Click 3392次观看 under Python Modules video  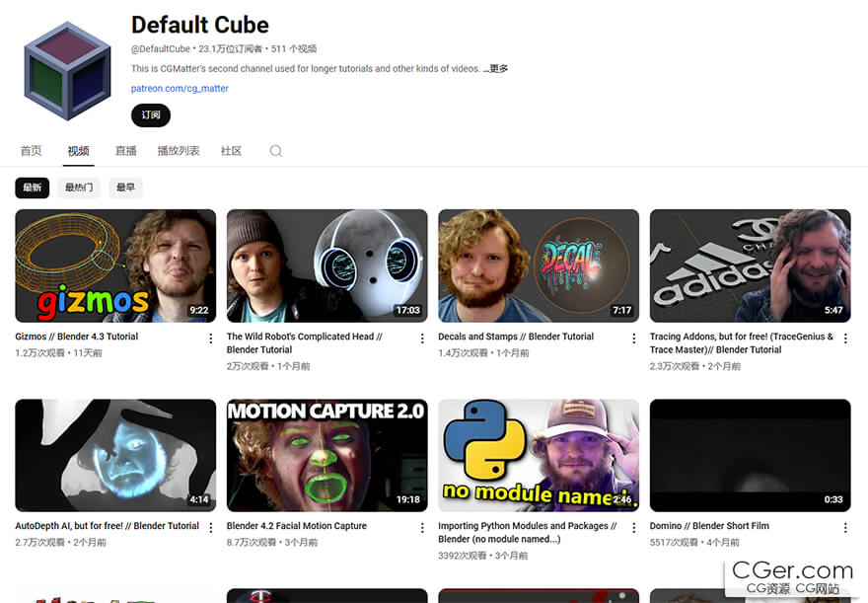463,556
